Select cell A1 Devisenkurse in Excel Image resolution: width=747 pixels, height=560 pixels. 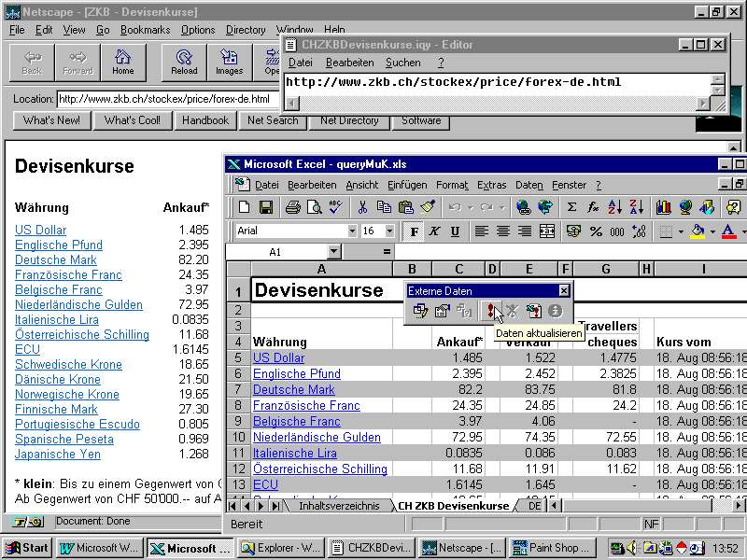click(x=321, y=290)
